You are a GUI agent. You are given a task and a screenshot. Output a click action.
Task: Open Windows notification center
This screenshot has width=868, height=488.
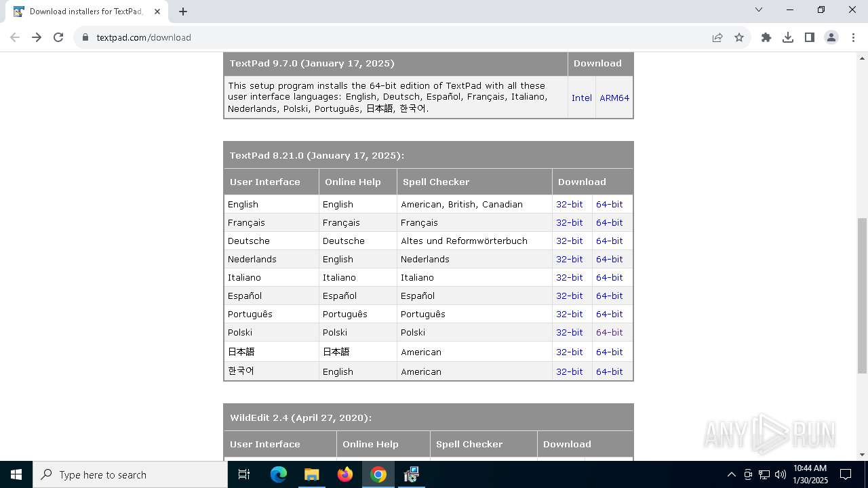pyautogui.click(x=846, y=474)
